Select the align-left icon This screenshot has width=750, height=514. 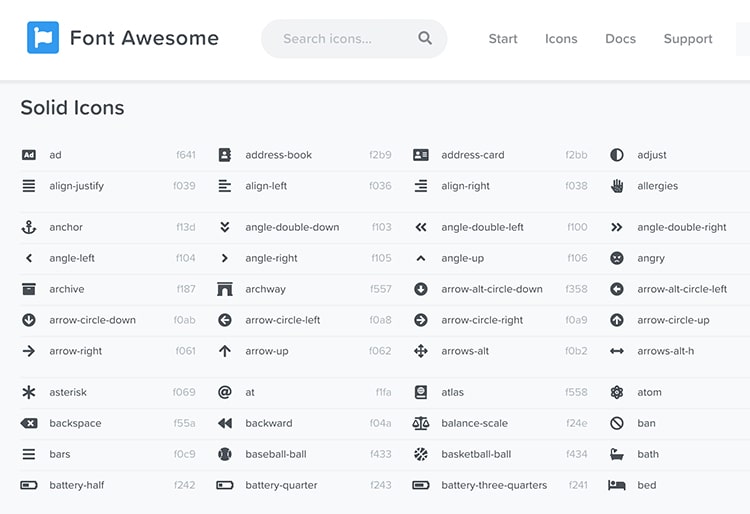pos(225,186)
